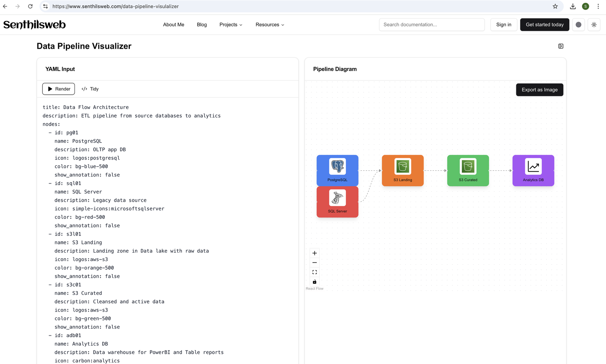Focus the Search documentation field
The image size is (606, 364).
coord(432,25)
